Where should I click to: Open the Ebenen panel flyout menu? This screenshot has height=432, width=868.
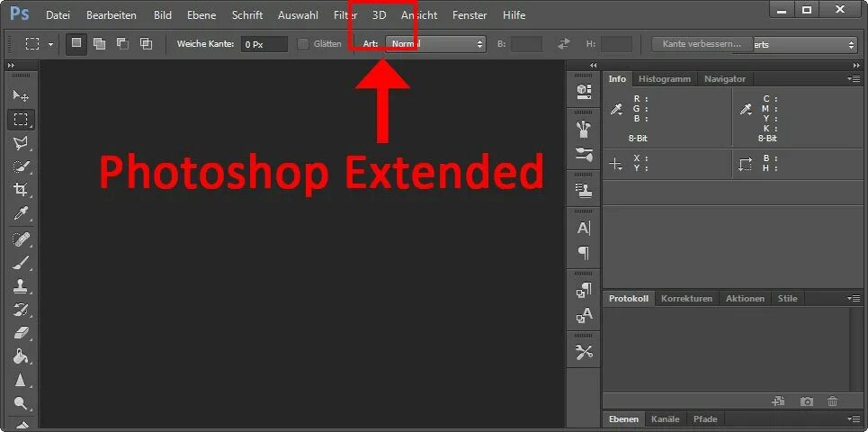(x=853, y=418)
